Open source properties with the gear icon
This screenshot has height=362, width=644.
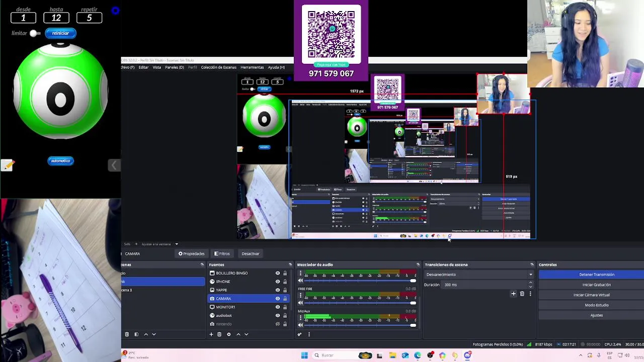coord(228,334)
